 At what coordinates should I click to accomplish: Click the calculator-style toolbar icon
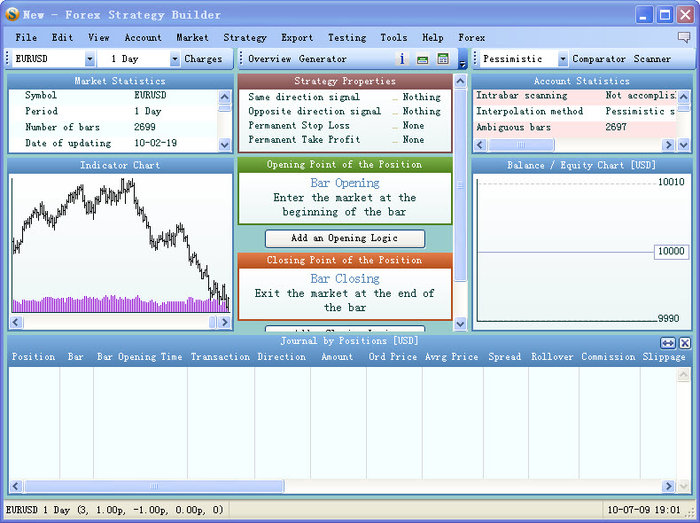(443, 58)
